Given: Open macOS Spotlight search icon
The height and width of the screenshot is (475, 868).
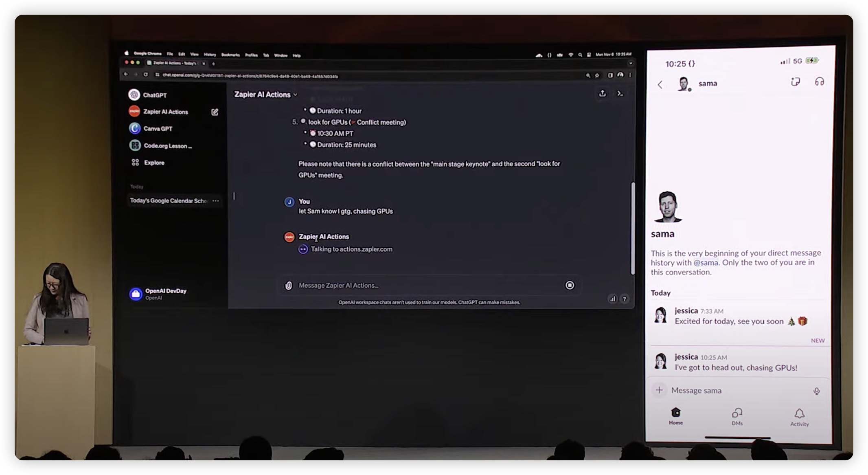Looking at the screenshot, I should point(580,55).
